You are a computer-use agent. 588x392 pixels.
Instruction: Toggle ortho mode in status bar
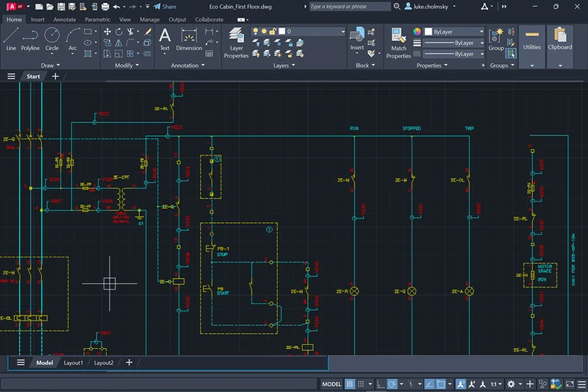pos(381,384)
